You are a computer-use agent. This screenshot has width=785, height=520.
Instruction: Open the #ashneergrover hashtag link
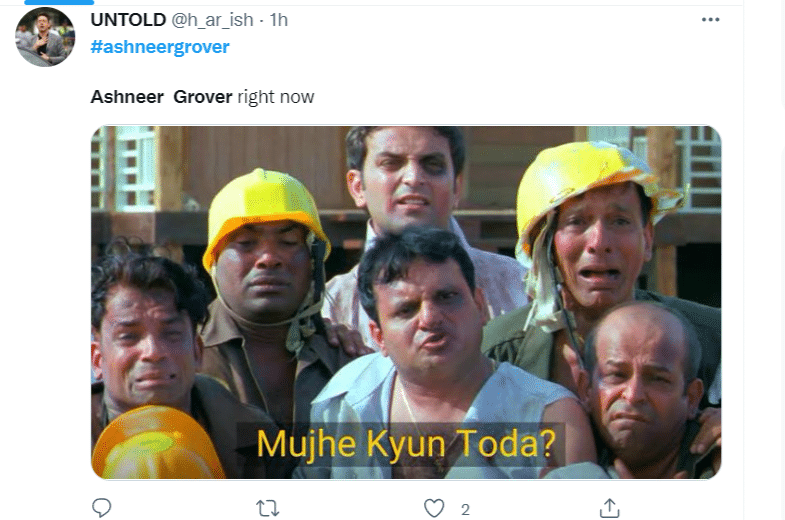[160, 47]
